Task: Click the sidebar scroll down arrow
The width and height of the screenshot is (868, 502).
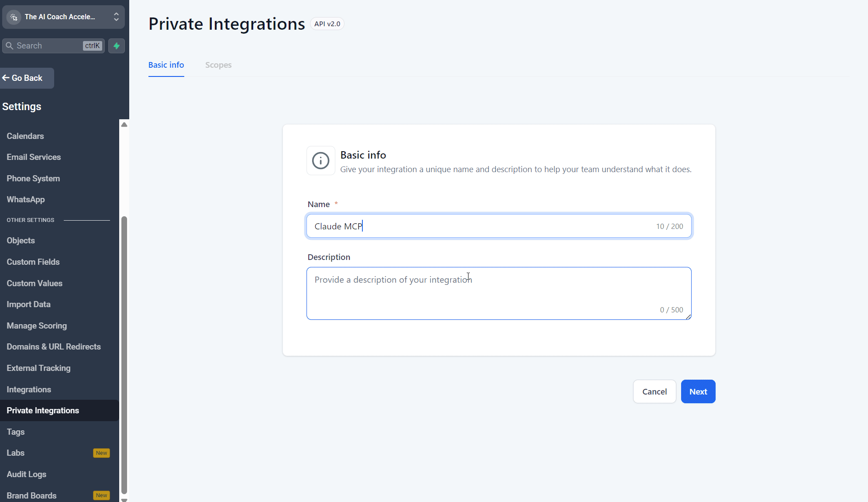Action: pyautogui.click(x=124, y=500)
